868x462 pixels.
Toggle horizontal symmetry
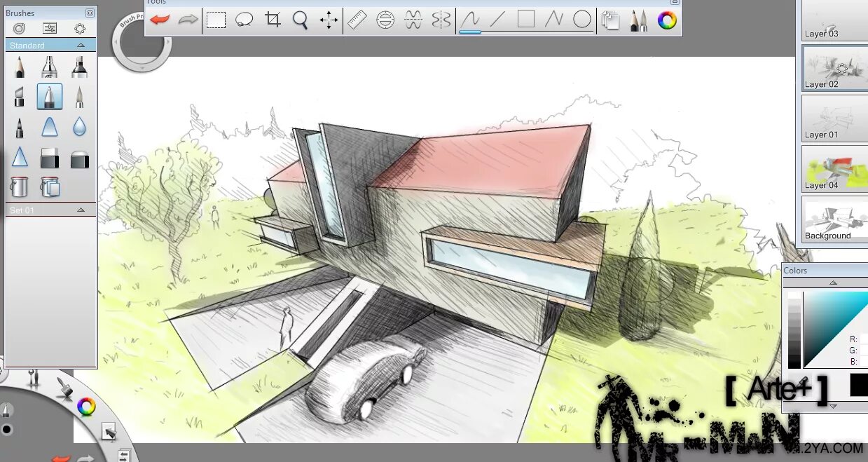(413, 20)
